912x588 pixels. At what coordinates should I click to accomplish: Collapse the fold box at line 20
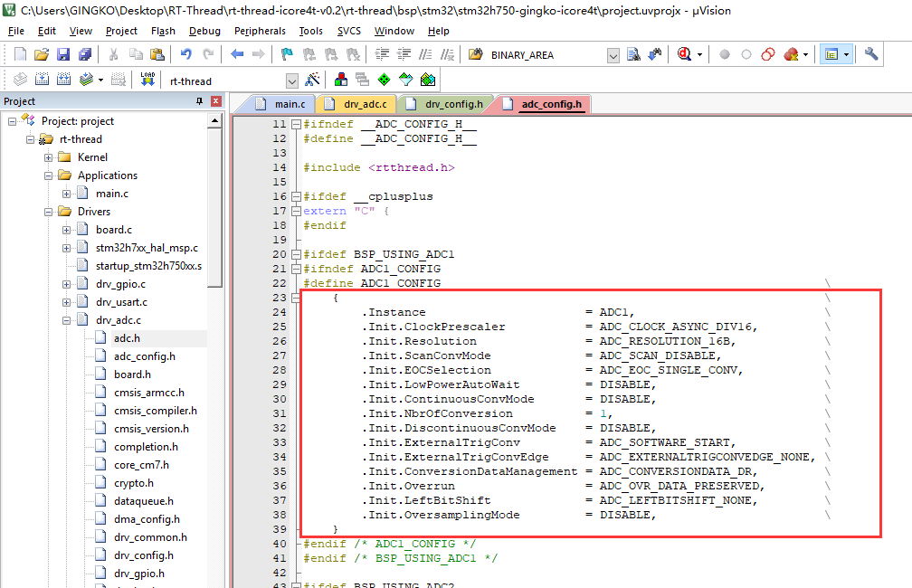coord(296,254)
